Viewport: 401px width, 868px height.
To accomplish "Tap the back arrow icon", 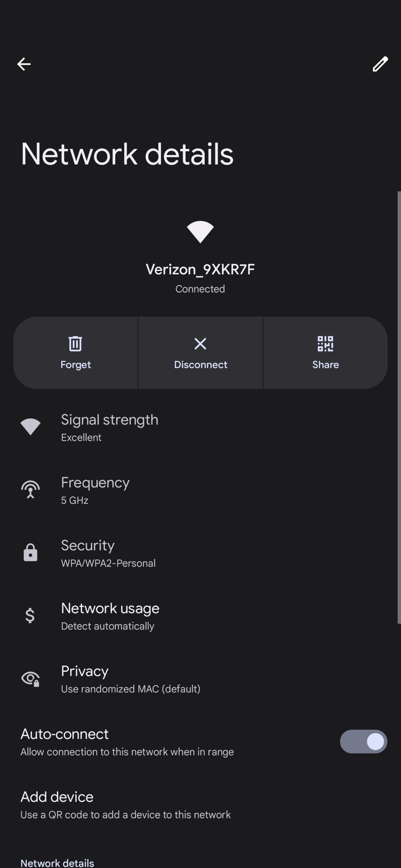I will (x=24, y=64).
